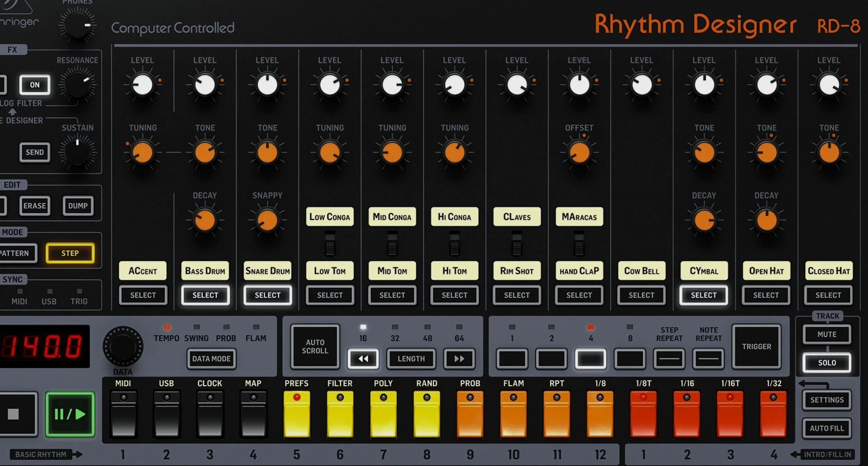
Task: Hit the 1/8T step key
Action: coord(643,413)
